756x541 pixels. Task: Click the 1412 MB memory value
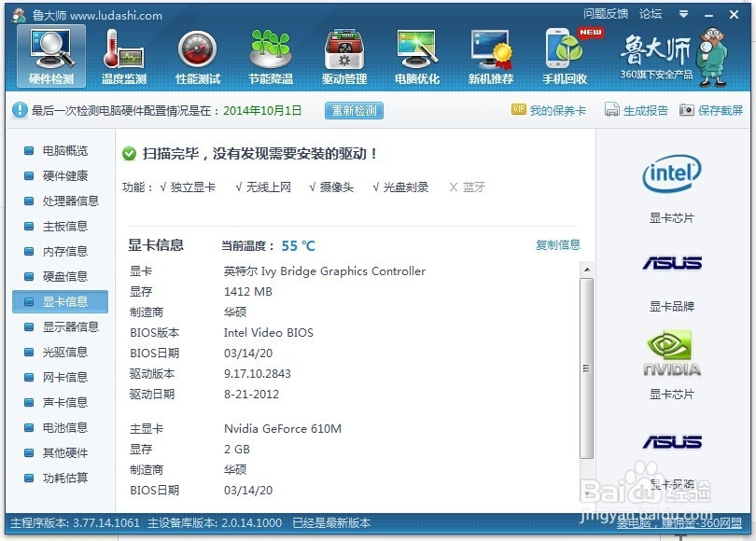248,291
